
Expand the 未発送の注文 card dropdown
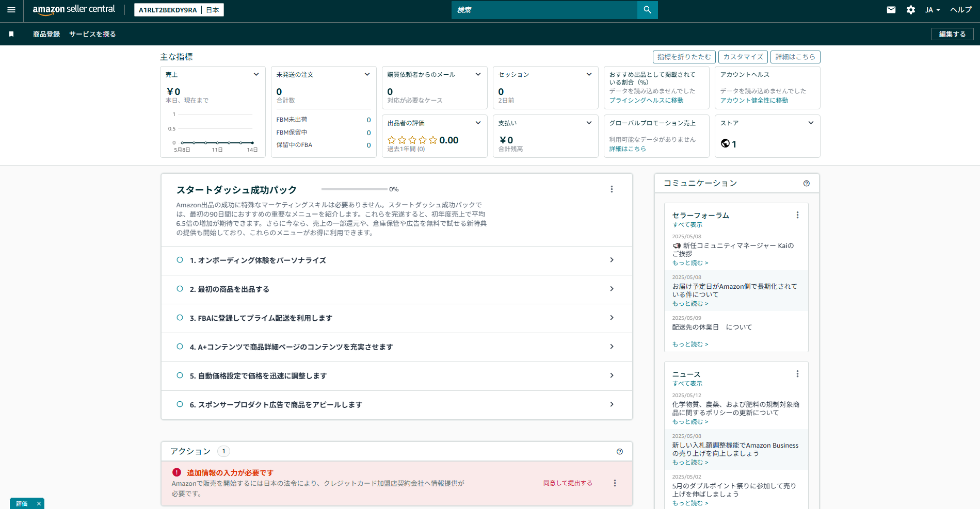click(x=367, y=74)
